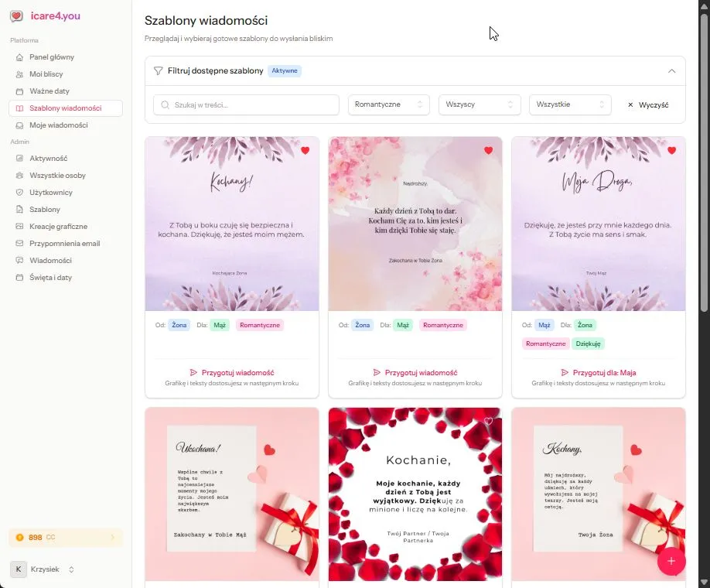Click the red plus floating button
This screenshot has width=710, height=588.
click(671, 561)
